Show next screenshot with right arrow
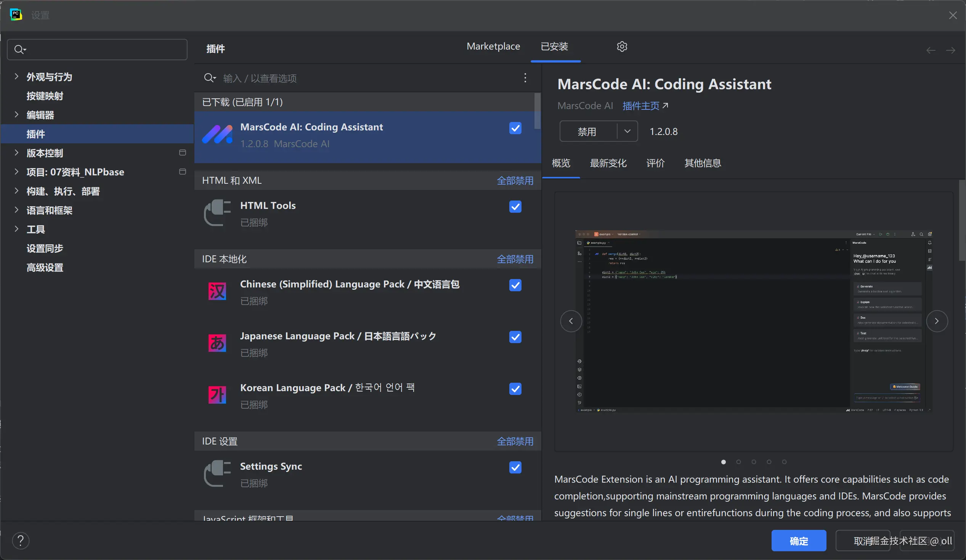The width and height of the screenshot is (966, 560). pos(937,321)
